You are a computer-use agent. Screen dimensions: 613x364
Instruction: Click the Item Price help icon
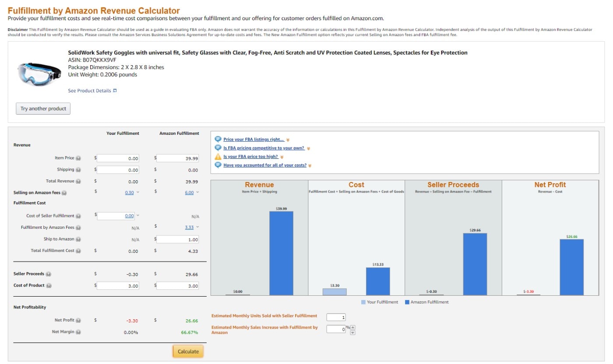pyautogui.click(x=78, y=158)
